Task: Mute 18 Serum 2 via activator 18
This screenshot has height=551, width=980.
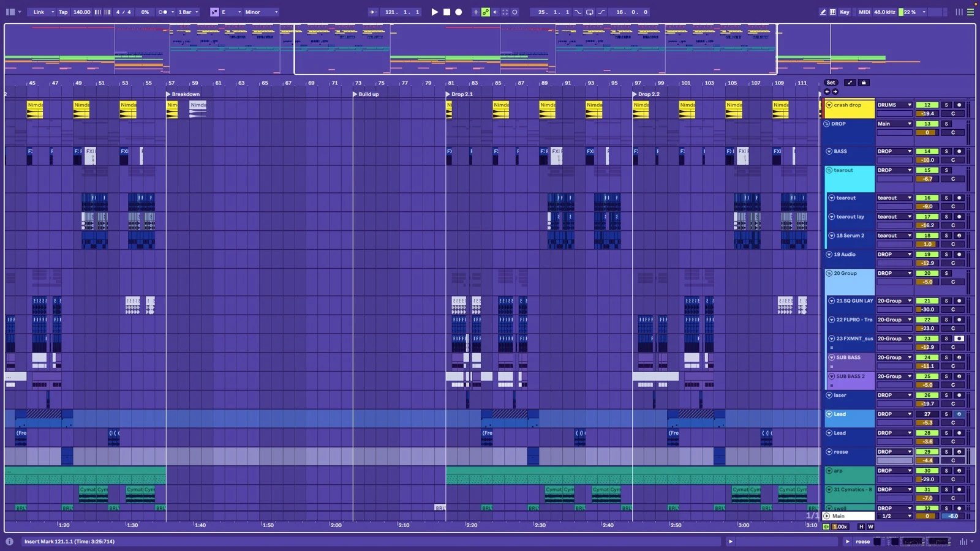Action: click(x=927, y=236)
